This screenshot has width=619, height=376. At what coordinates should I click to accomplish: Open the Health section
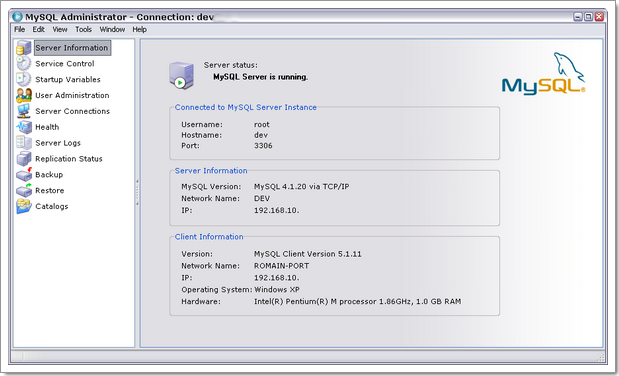(x=47, y=127)
